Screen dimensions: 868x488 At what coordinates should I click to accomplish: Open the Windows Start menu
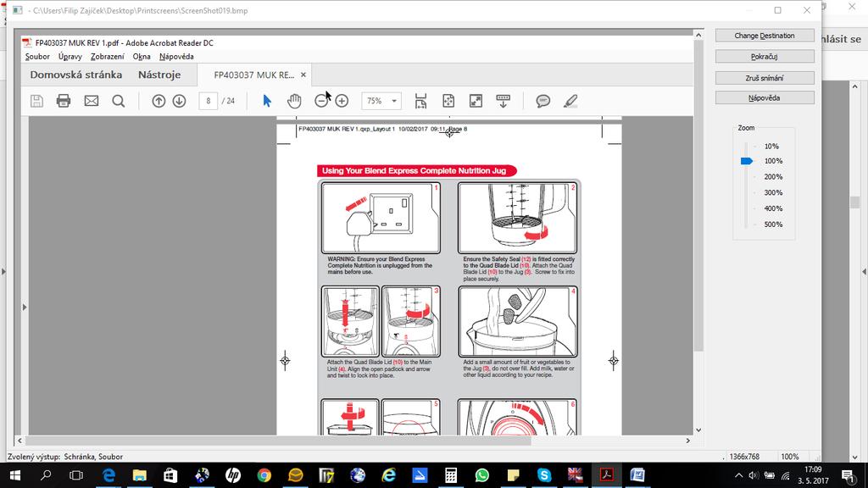[15, 475]
